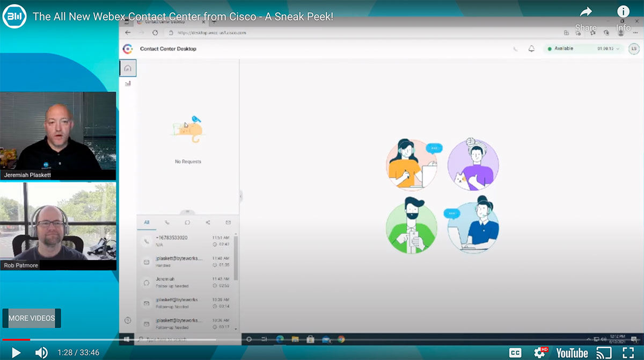Switch to the All tab in task list
This screenshot has height=360, width=644.
pyautogui.click(x=147, y=222)
